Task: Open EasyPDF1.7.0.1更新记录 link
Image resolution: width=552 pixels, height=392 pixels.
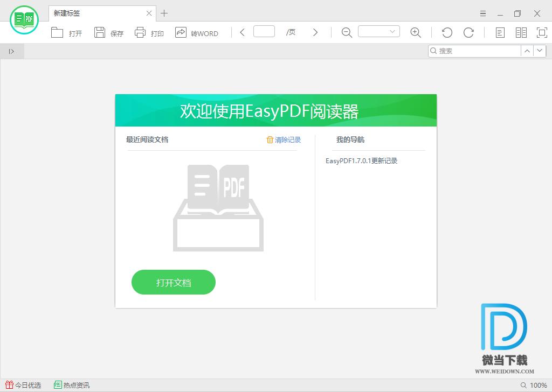Action: pyautogui.click(x=362, y=161)
